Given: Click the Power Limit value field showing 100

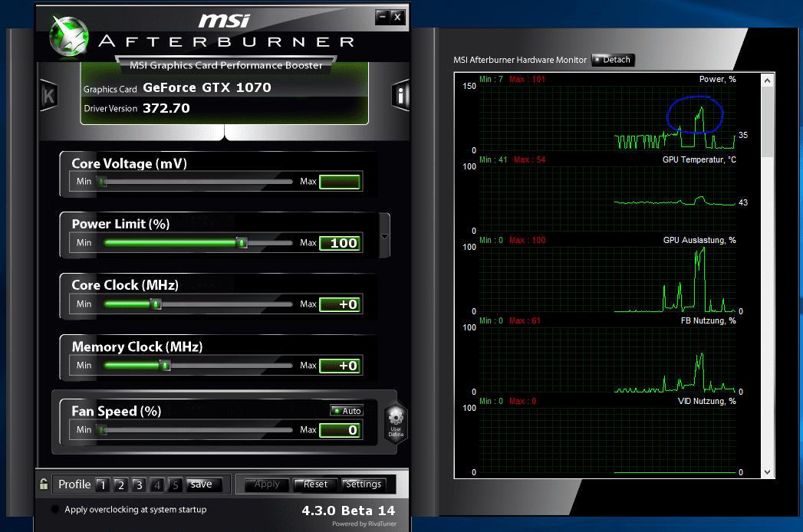Looking at the screenshot, I should click(x=340, y=243).
